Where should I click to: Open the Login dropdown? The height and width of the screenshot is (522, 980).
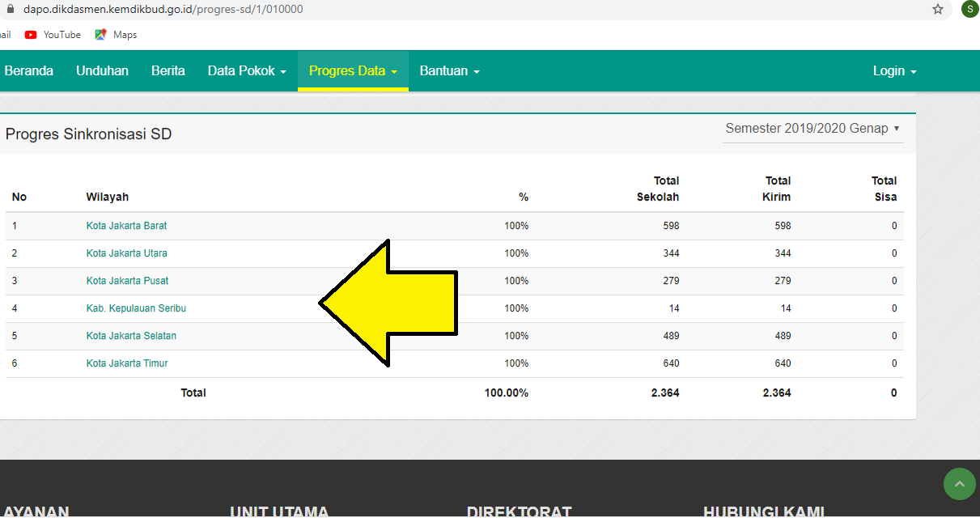click(894, 71)
